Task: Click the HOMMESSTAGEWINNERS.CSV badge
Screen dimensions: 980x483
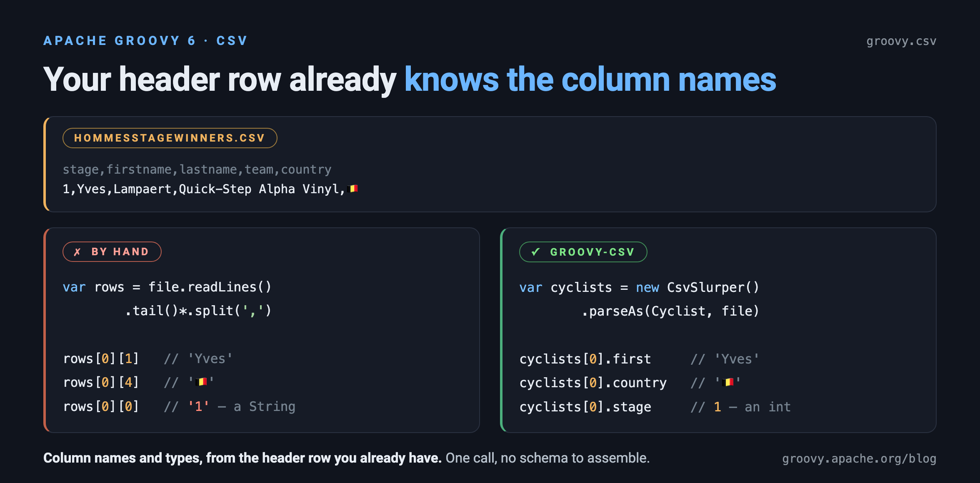Action: 170,138
